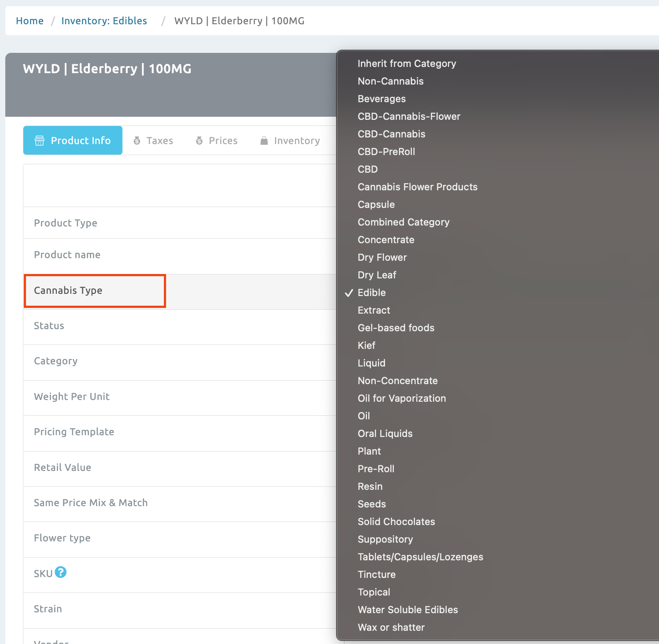The width and height of the screenshot is (659, 644).
Task: Open the Inventory tab
Action: point(296,141)
